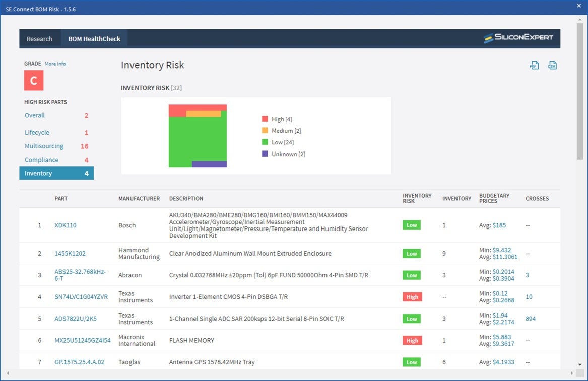
Task: Click the PART column header
Action: 61,199
